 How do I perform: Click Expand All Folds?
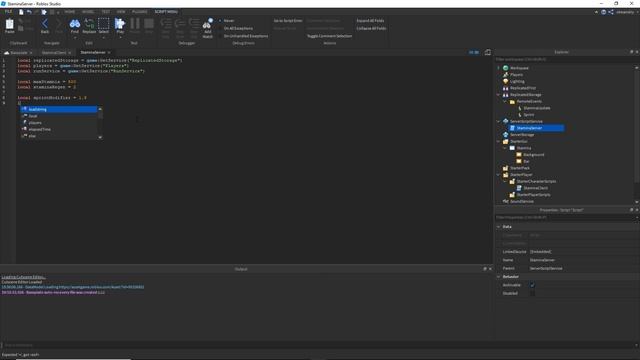pos(370,20)
